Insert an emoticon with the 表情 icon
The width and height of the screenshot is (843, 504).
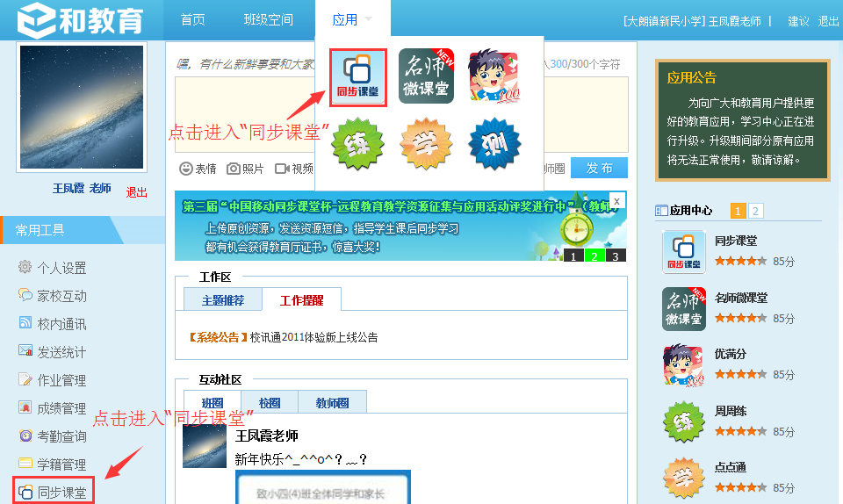click(198, 169)
